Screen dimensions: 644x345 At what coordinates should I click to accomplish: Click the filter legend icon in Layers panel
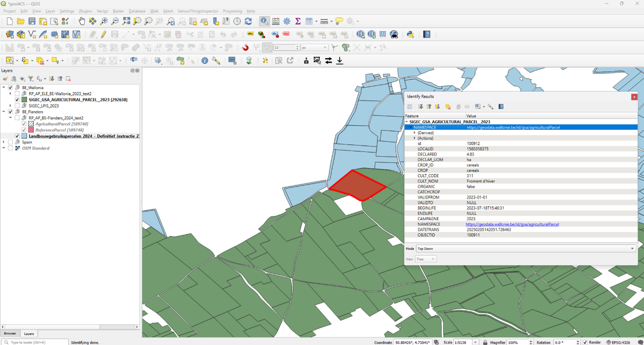point(31,79)
